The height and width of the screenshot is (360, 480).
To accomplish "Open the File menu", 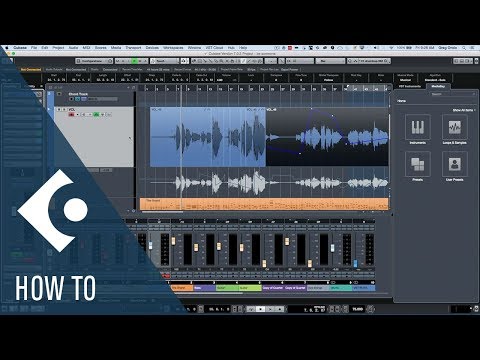I will tap(34, 48).
